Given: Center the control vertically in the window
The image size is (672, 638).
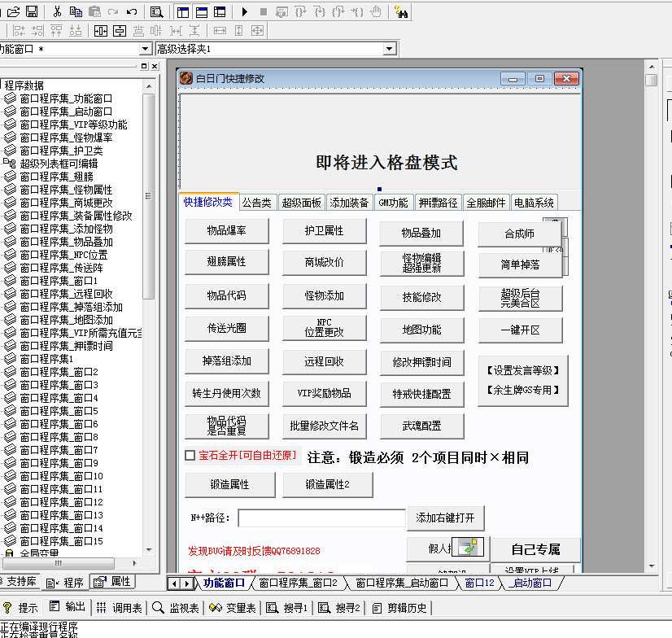Looking at the screenshot, I should 120,30.
